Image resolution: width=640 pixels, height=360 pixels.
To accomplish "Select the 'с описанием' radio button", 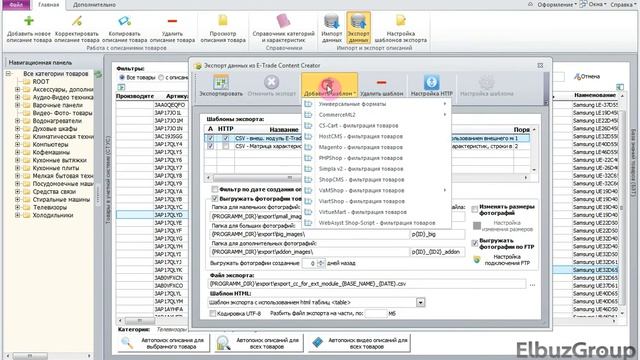I will 161,77.
